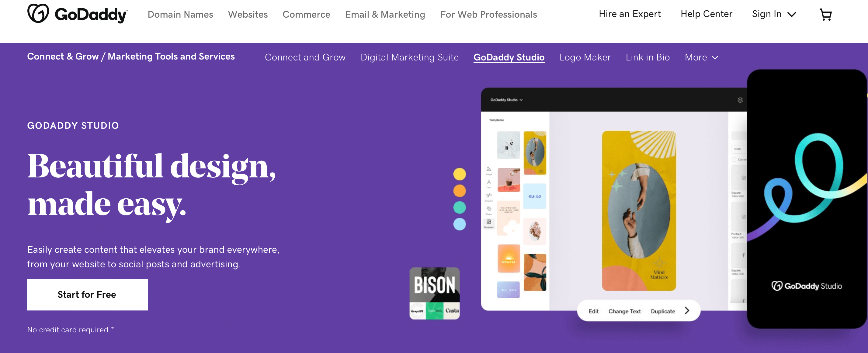Click the Logo Maker navigation item
The height and width of the screenshot is (353, 868).
click(585, 57)
